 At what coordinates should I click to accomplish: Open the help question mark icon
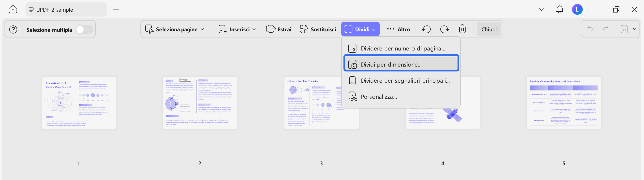[x=13, y=29]
